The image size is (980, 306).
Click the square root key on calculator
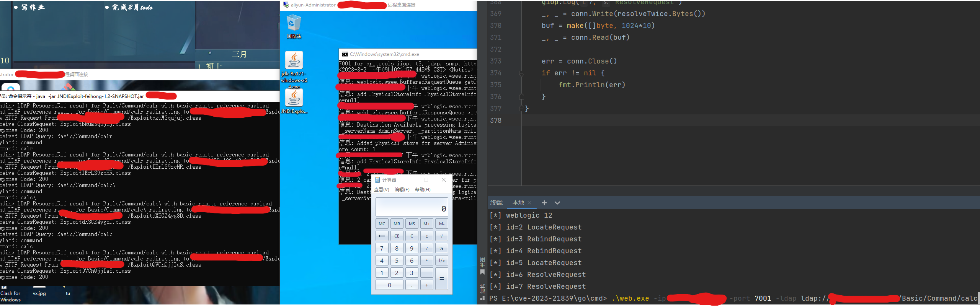click(441, 236)
